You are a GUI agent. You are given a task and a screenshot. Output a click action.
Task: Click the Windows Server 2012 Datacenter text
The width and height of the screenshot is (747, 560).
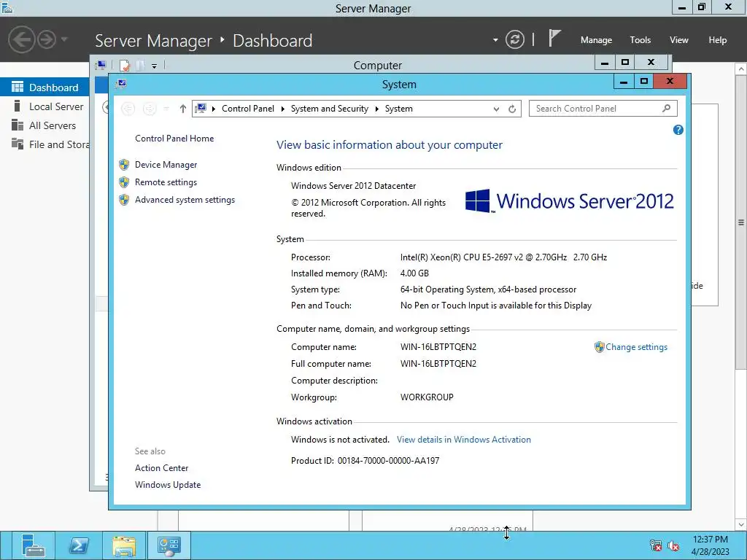pyautogui.click(x=354, y=186)
